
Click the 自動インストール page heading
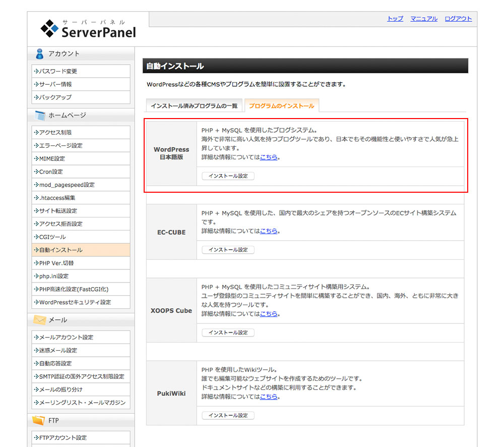[x=175, y=66]
